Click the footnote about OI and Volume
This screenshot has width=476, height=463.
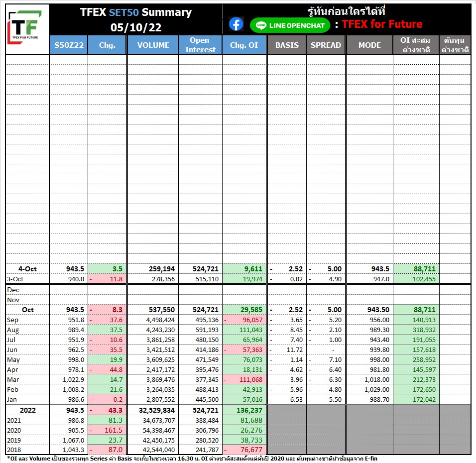192,459
